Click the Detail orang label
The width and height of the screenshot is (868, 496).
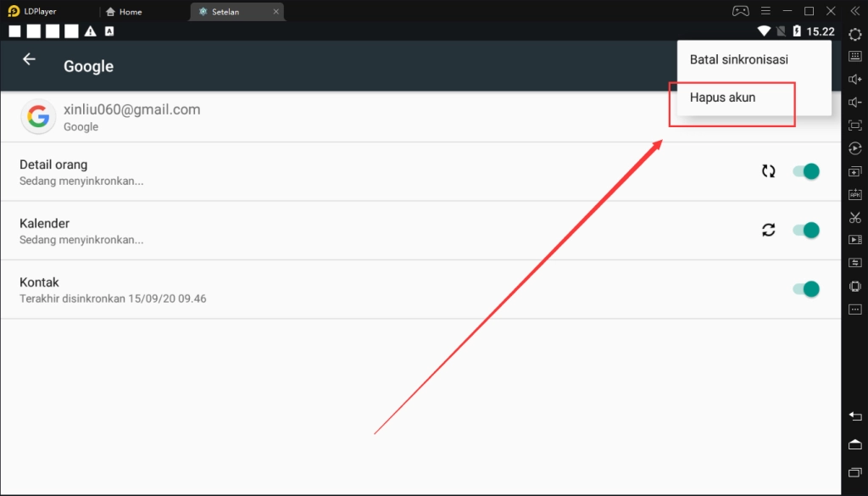pos(53,164)
